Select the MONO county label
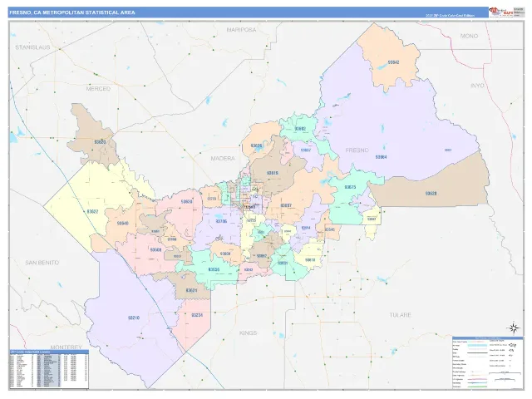532x399 pixels. pyautogui.click(x=469, y=36)
